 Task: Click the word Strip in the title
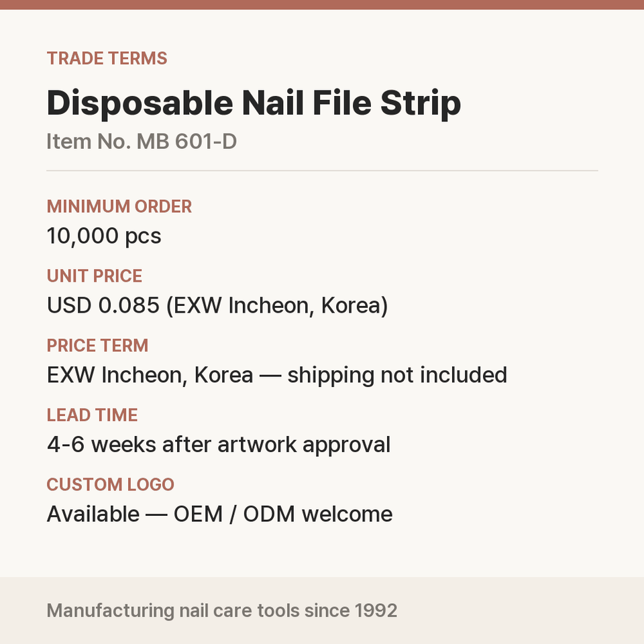(x=421, y=104)
